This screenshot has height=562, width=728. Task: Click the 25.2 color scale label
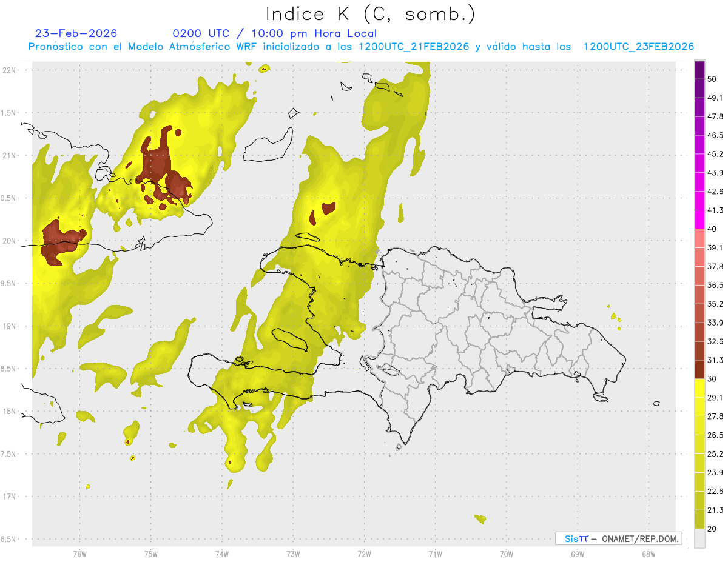[715, 454]
